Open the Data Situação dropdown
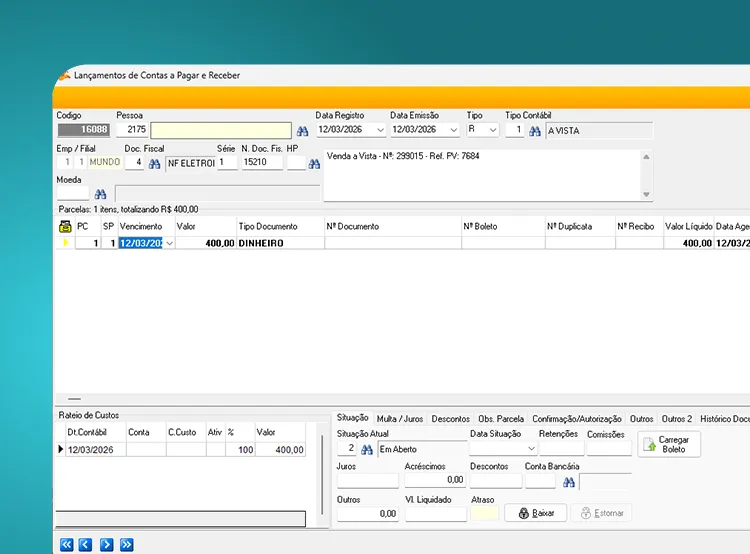750x554 pixels. 531,449
